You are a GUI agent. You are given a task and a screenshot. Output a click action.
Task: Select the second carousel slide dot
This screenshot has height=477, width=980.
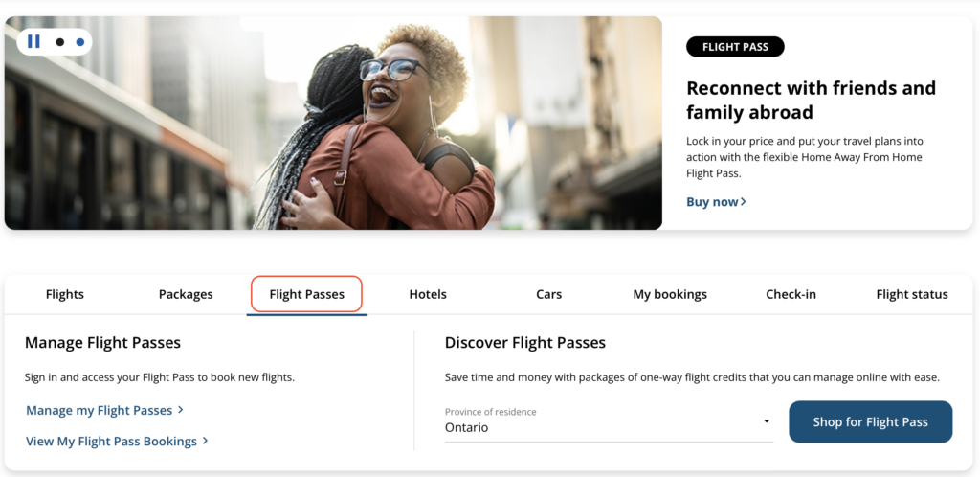click(x=80, y=42)
